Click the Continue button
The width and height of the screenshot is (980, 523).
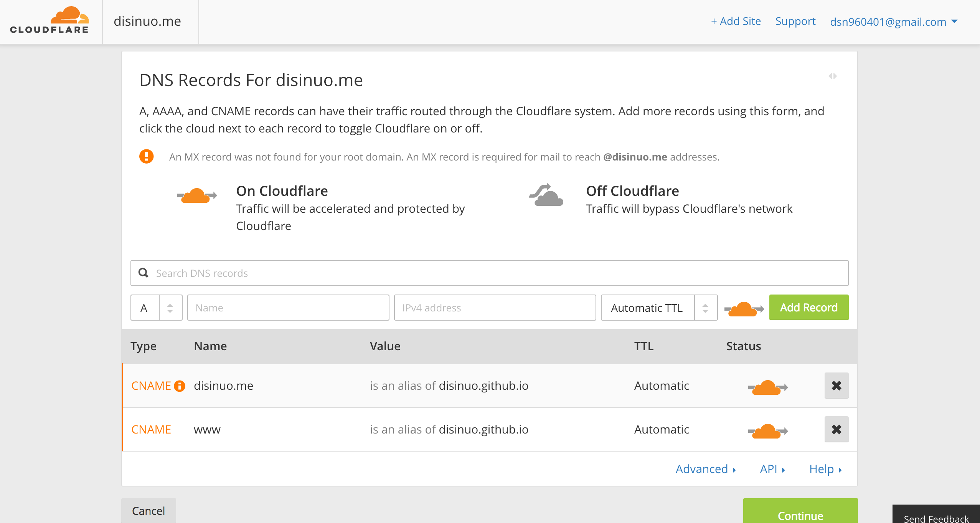click(800, 511)
